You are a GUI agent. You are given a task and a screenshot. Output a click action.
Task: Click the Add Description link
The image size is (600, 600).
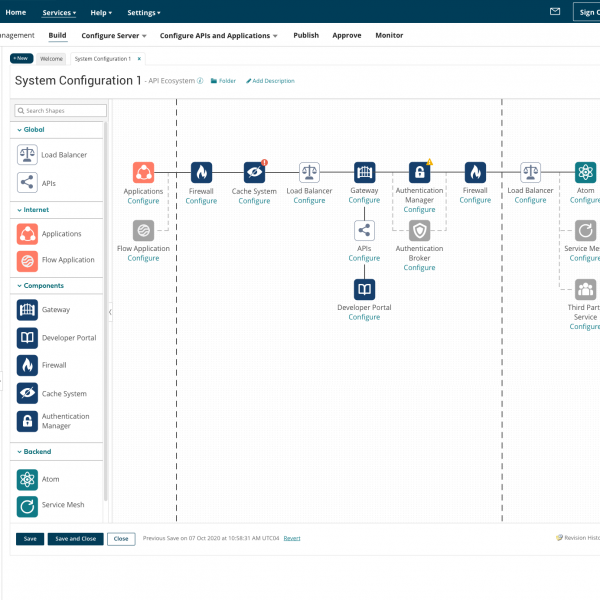tap(270, 81)
